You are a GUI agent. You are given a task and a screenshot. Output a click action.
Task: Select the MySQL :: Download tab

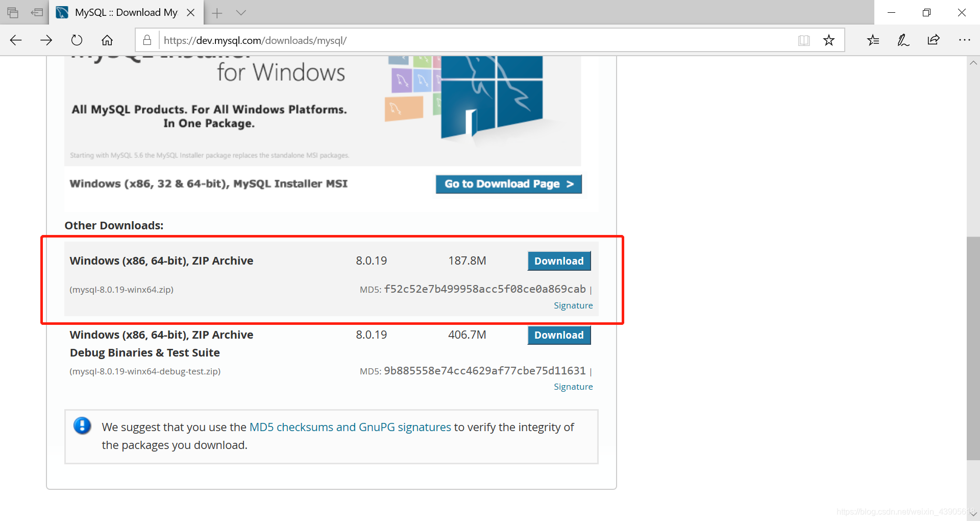click(x=126, y=12)
